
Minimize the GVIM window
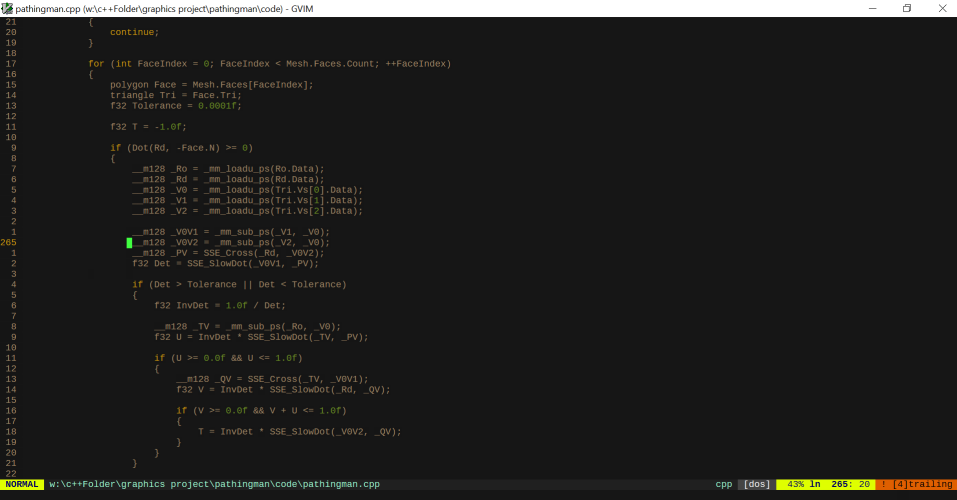click(x=872, y=9)
